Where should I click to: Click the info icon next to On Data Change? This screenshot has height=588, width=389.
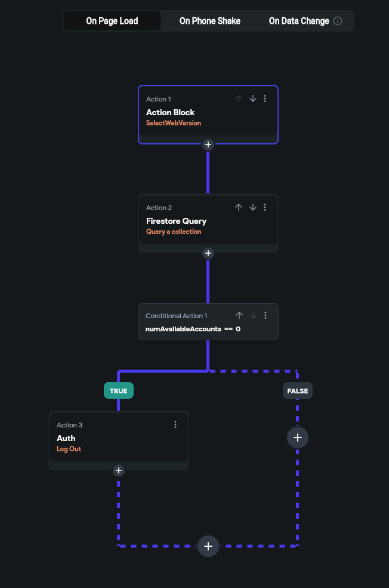point(338,20)
